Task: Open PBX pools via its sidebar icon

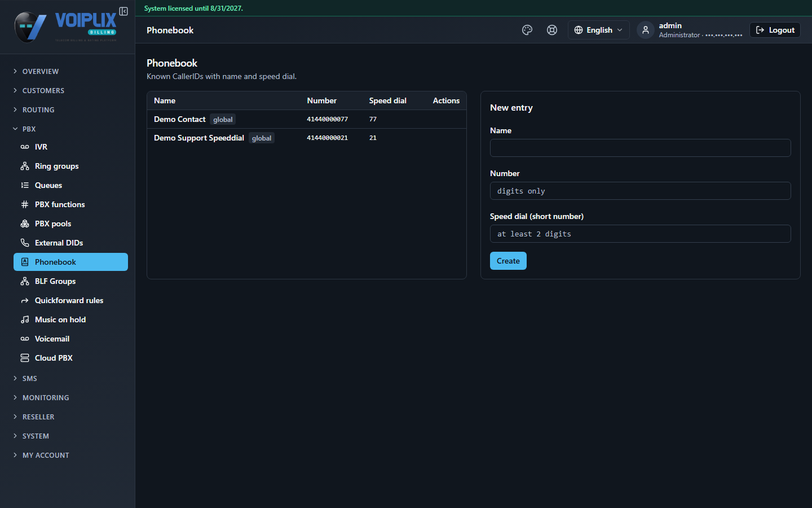Action: (25, 224)
